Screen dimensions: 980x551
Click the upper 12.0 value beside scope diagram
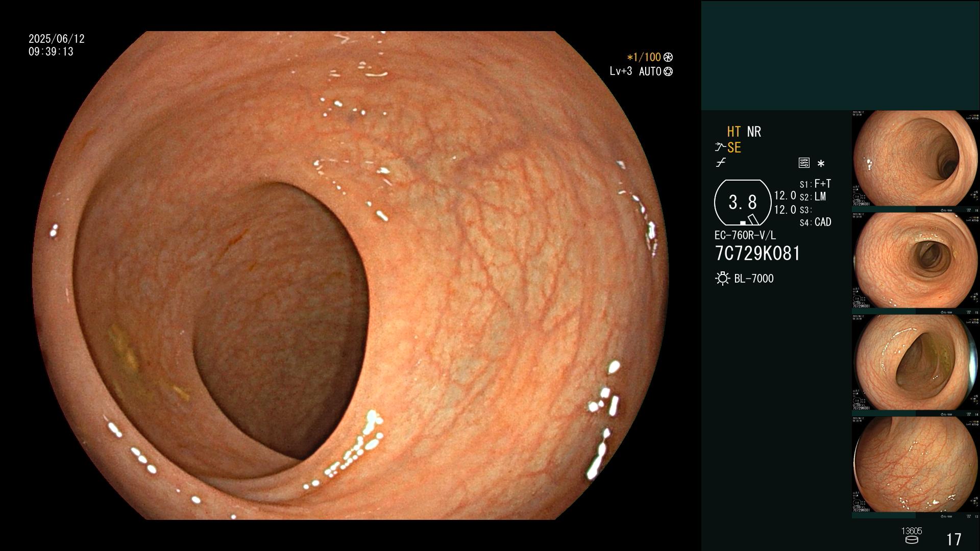click(785, 195)
